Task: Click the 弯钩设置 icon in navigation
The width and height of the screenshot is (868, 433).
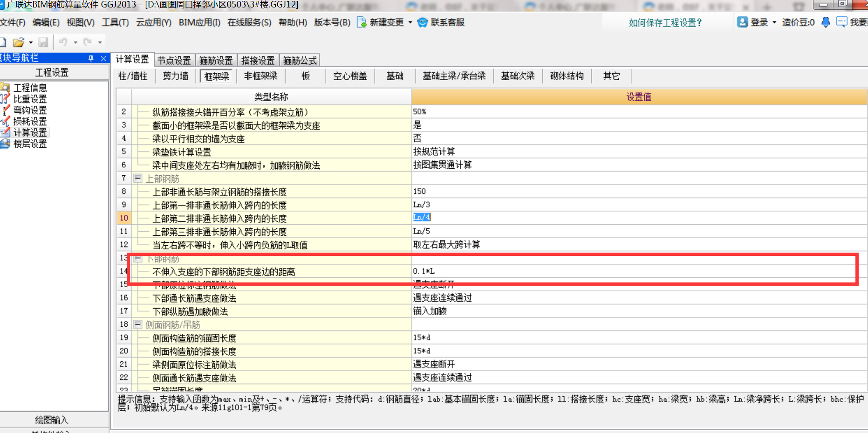Action: click(5, 110)
